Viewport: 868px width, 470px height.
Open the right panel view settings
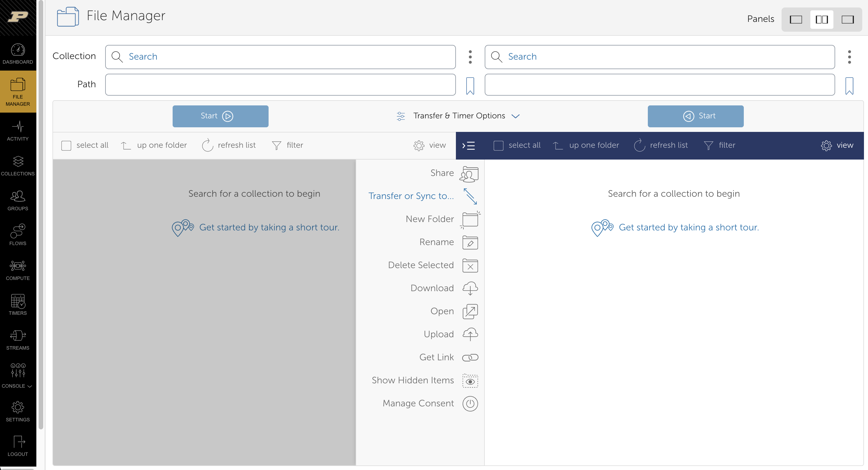(837, 145)
